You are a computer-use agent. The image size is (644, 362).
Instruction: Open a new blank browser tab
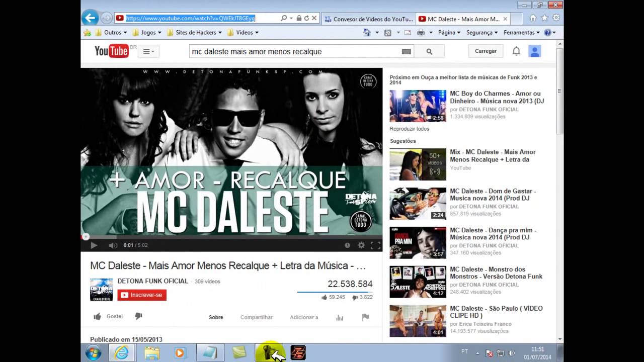tap(518, 19)
